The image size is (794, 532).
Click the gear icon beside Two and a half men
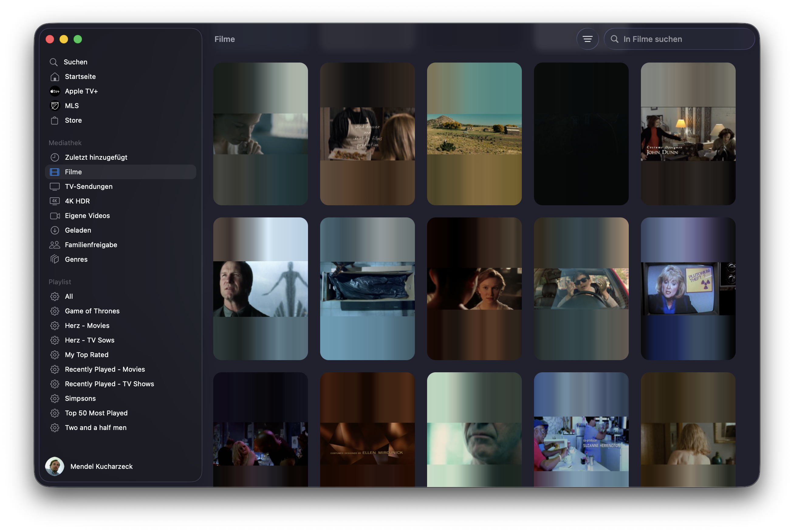[55, 428]
